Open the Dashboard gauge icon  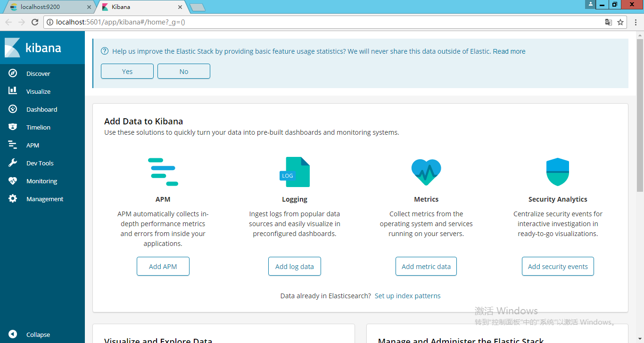coord(13,109)
